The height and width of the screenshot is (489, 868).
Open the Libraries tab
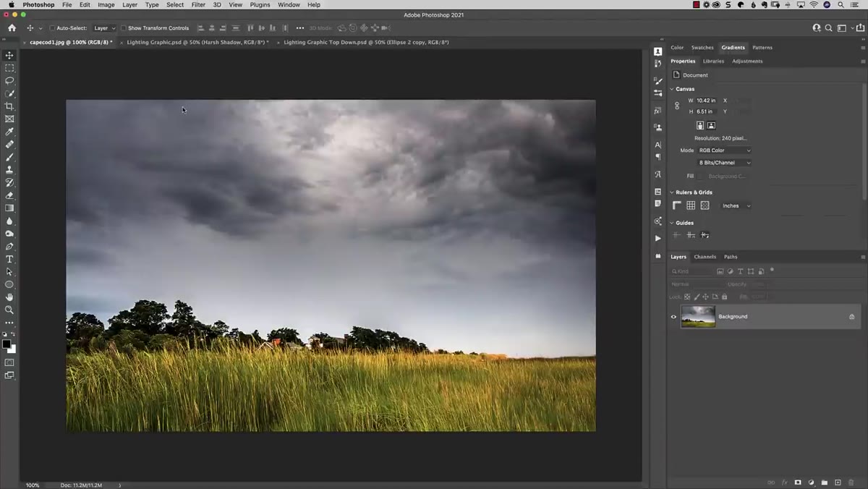click(713, 61)
